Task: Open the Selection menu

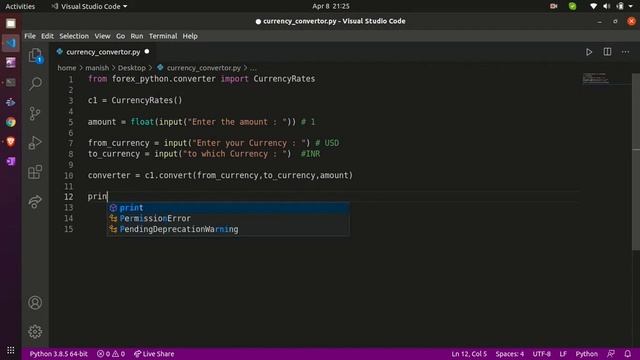Action: (74, 36)
